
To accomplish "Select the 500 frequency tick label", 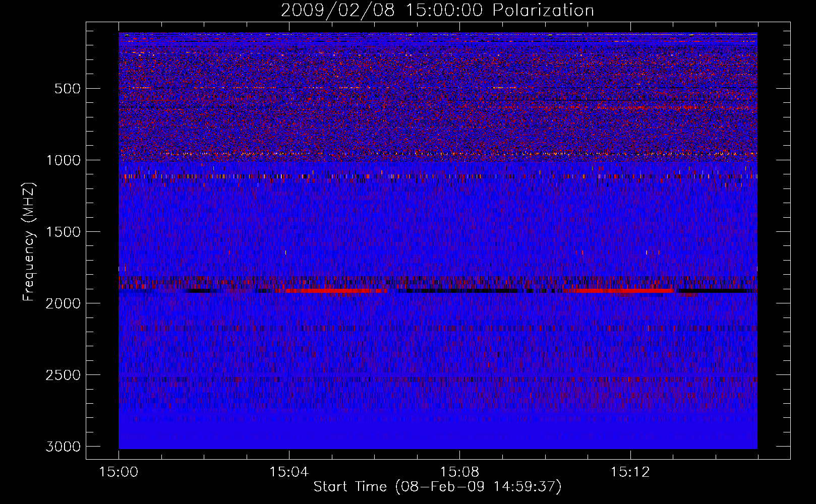I will click(68, 89).
